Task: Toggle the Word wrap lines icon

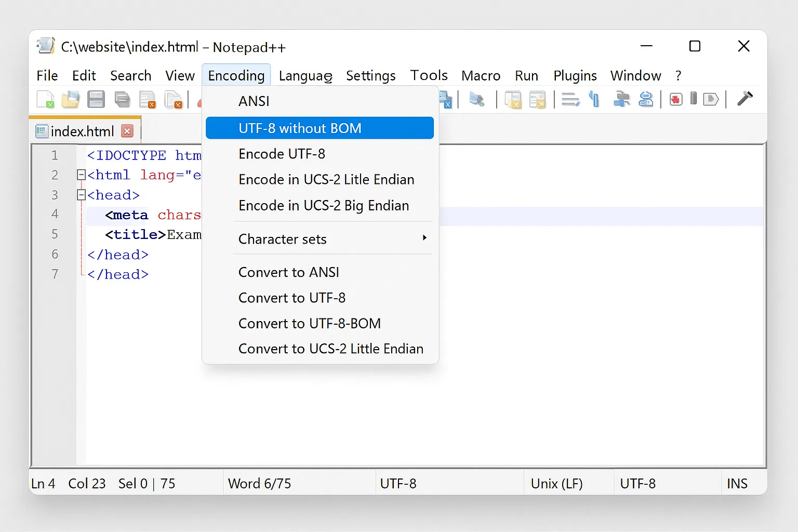Action: [x=570, y=99]
